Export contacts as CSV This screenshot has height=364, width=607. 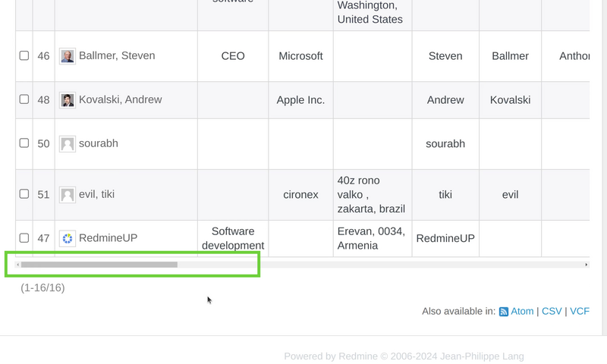tap(552, 312)
